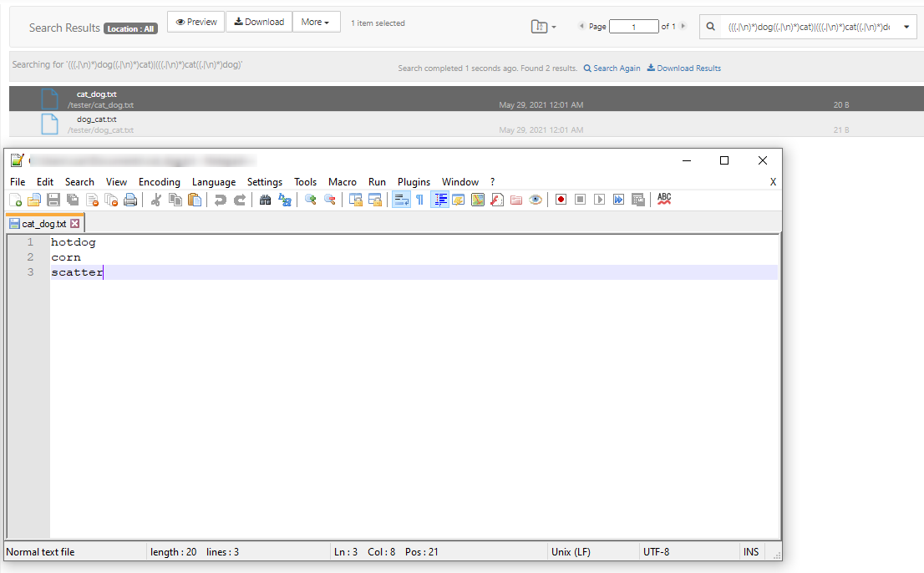This screenshot has height=573, width=924.
Task: Click the Cut scissors icon
Action: tap(155, 200)
